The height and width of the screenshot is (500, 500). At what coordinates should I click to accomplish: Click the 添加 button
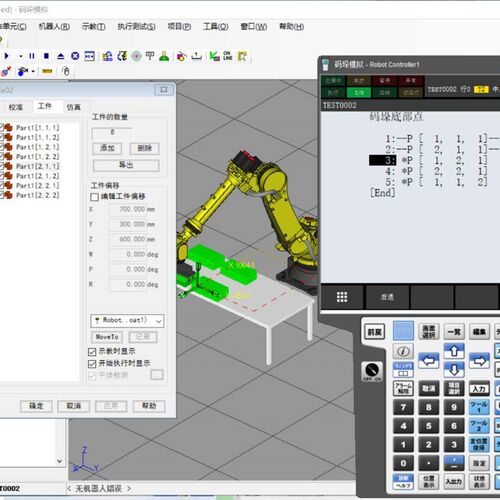point(107,148)
